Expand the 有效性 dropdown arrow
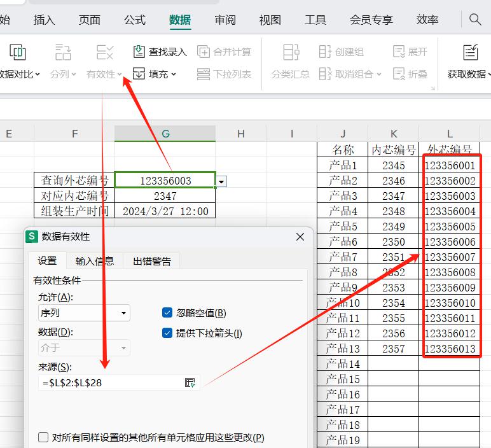This screenshot has width=491, height=448. [120, 74]
